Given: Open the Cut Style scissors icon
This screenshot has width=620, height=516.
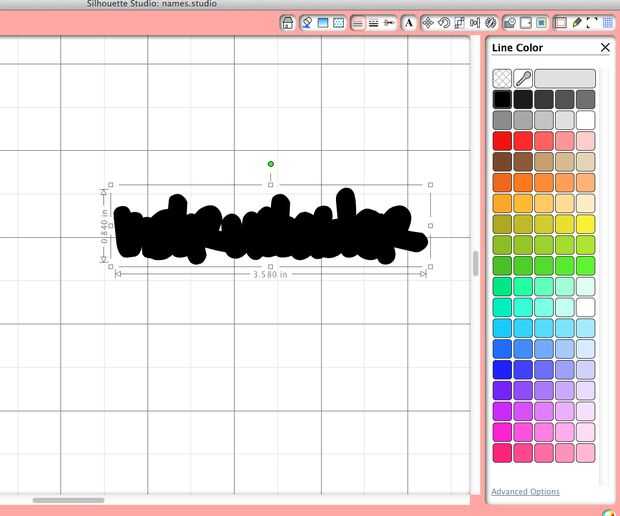Looking at the screenshot, I should pos(389,23).
